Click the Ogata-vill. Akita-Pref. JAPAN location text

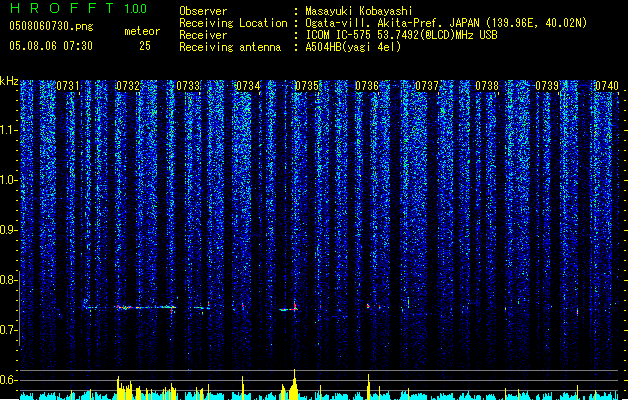coord(392,23)
